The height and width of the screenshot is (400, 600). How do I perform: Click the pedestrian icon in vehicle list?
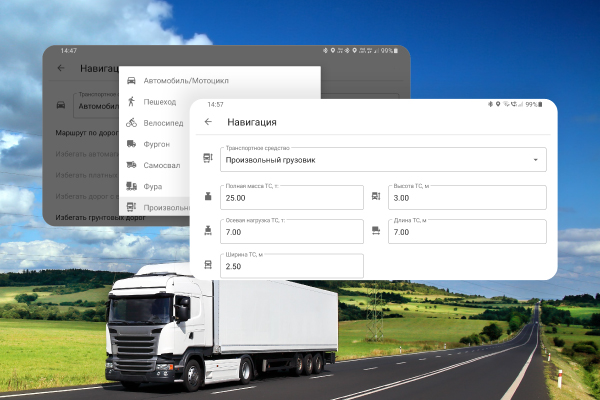131,102
